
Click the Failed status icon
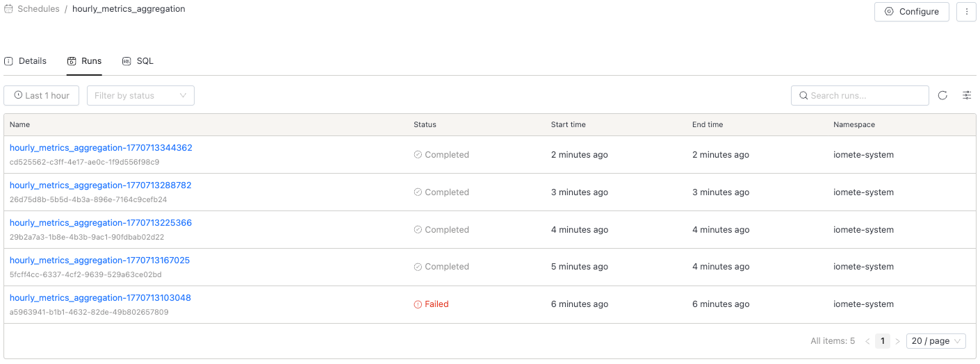418,304
